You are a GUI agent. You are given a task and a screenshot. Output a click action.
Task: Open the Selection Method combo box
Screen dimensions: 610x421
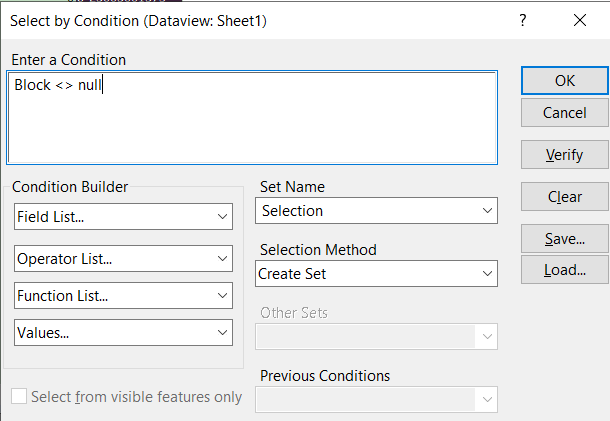tap(377, 273)
